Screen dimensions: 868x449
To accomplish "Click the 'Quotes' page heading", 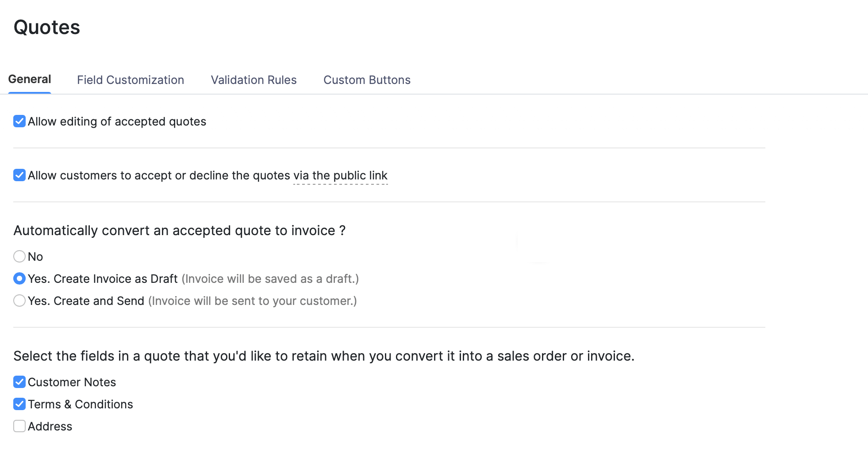I will point(47,27).
